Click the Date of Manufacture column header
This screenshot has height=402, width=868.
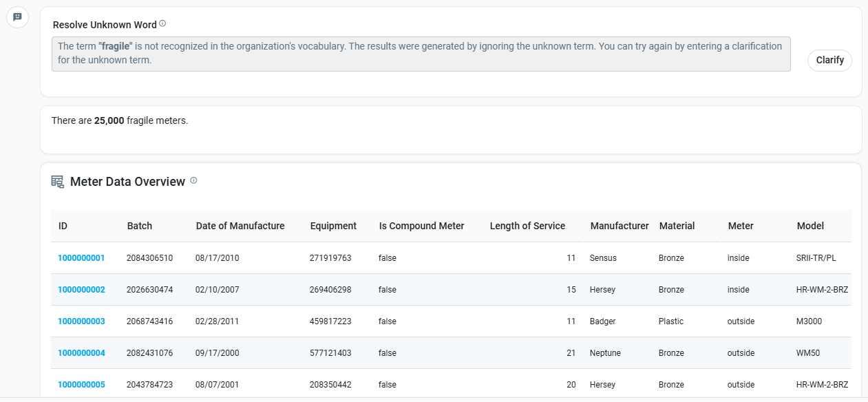240,226
